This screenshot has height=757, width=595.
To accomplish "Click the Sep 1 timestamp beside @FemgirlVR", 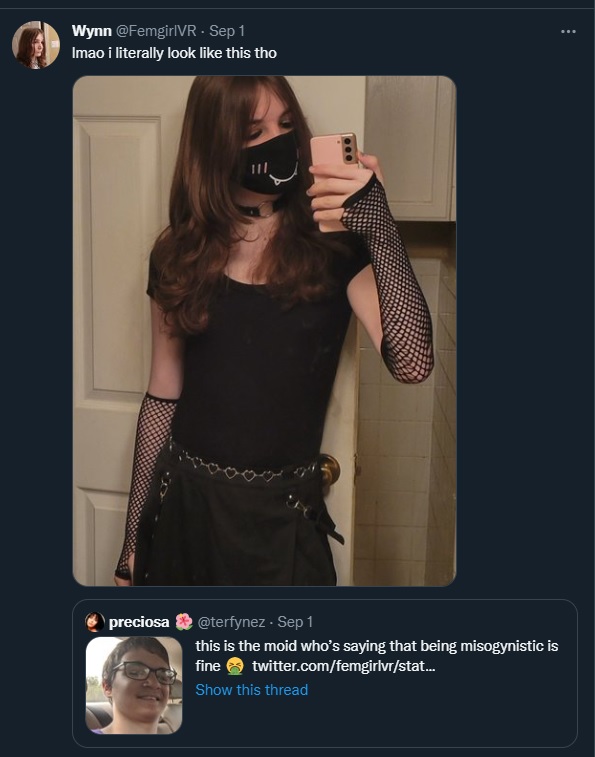I will [227, 31].
